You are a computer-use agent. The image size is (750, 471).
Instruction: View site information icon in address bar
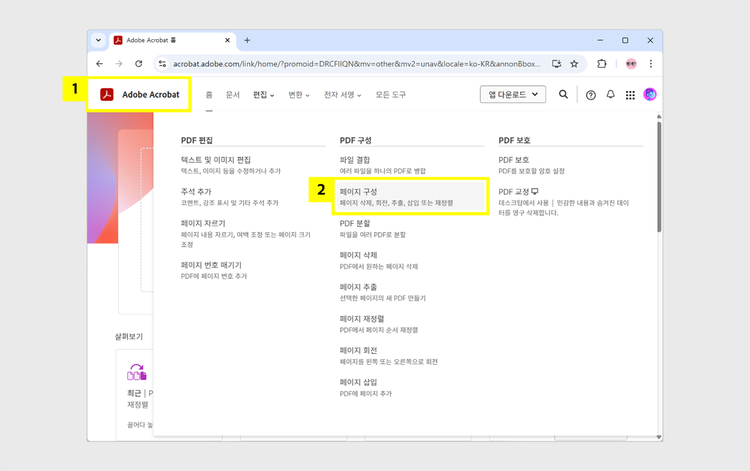[163, 64]
